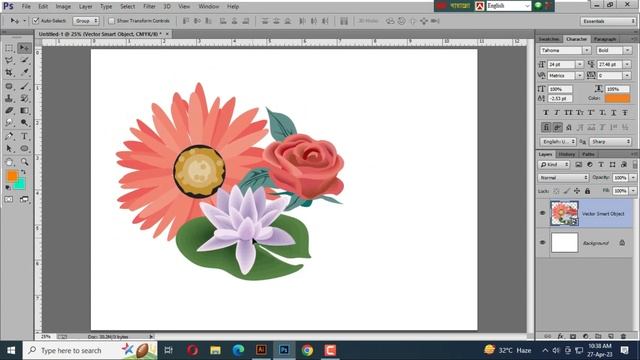Viewport: 640px width, 360px height.
Task: Select the Crop tool
Action: (9, 73)
